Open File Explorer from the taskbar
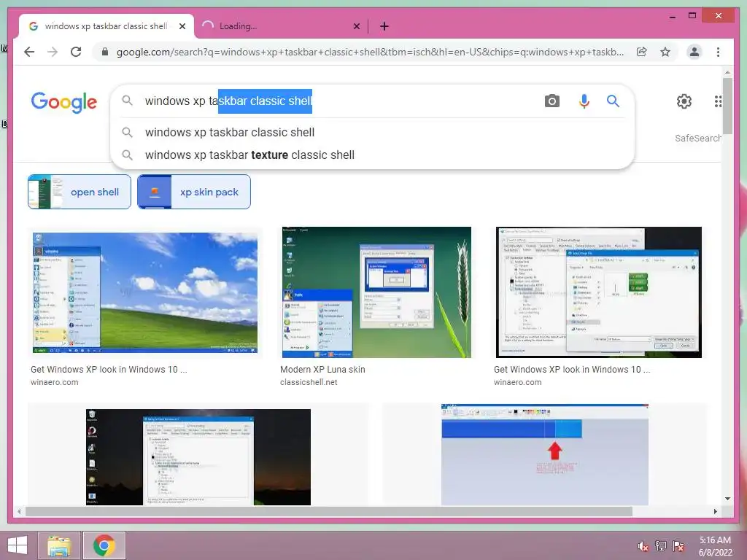 [x=60, y=545]
